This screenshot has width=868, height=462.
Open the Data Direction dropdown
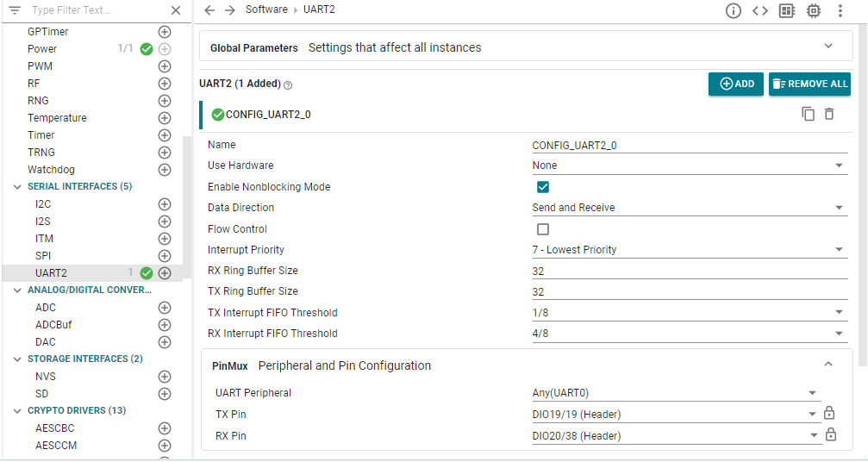(839, 209)
